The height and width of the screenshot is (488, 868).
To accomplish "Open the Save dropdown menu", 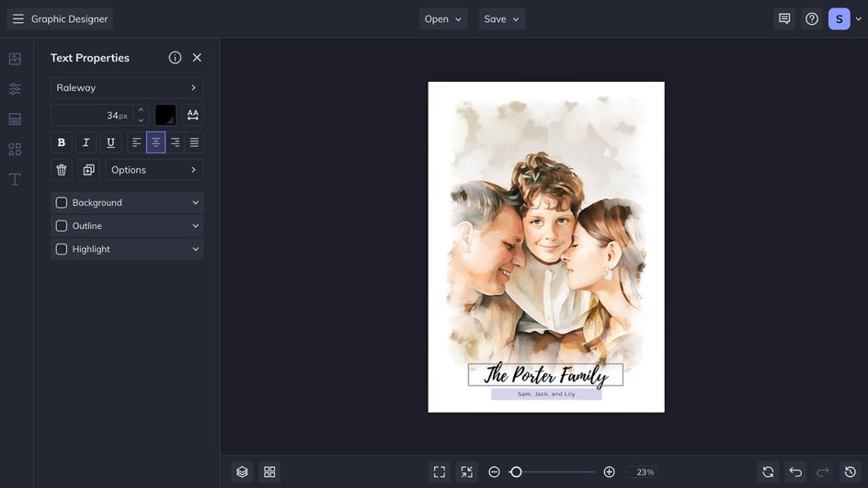I will (501, 18).
